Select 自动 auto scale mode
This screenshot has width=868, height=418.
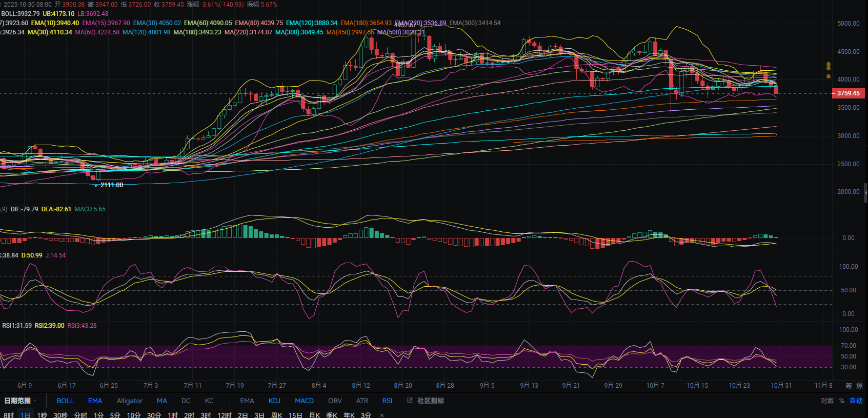pos(856,401)
